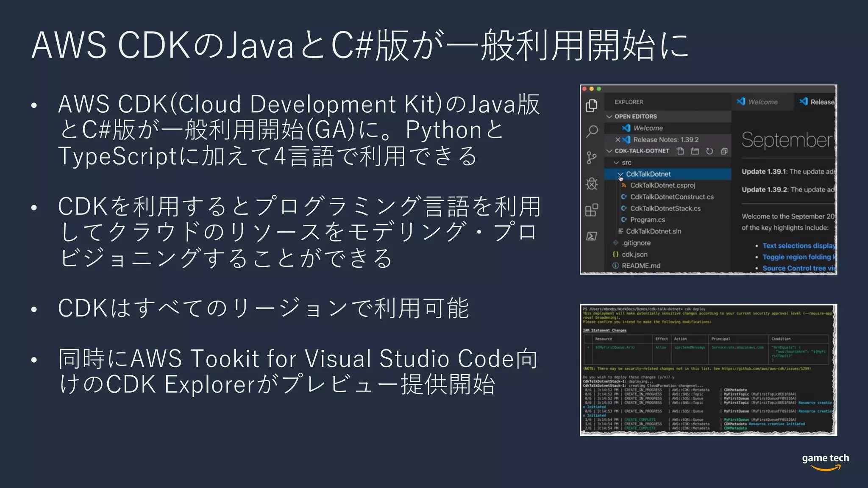Click the 'Update 1.39.2' text in release notes
Image resolution: width=868 pixels, height=488 pixels.
(x=765, y=190)
